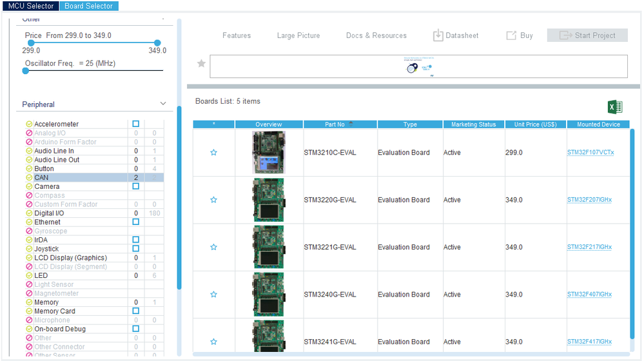Open the Docs & Resources tab
The image size is (644, 361).
[376, 35]
